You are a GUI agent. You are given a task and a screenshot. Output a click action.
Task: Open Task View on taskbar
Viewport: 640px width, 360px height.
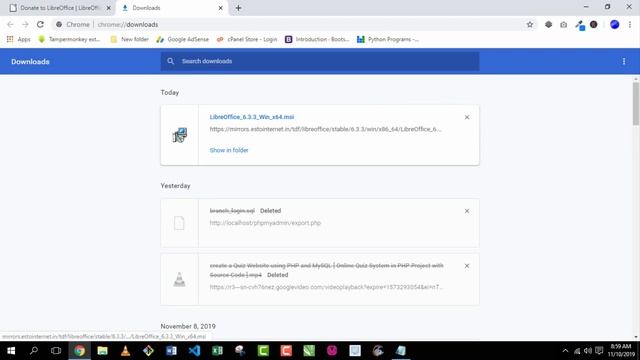tap(56, 351)
